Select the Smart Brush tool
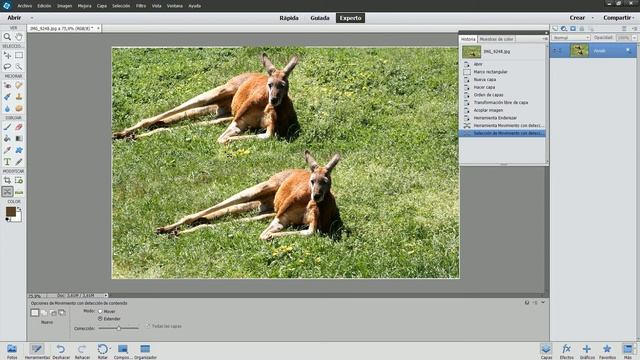This screenshot has height=360, width=640. click(x=7, y=97)
